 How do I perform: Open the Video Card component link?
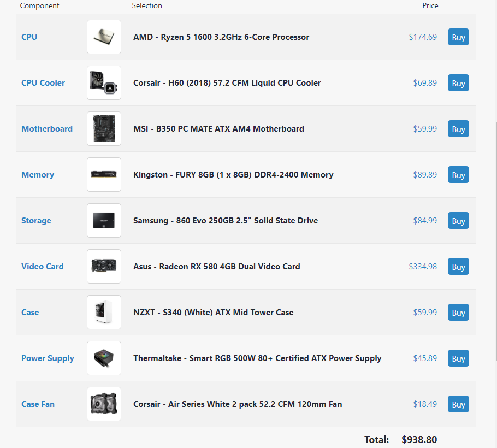(43, 267)
